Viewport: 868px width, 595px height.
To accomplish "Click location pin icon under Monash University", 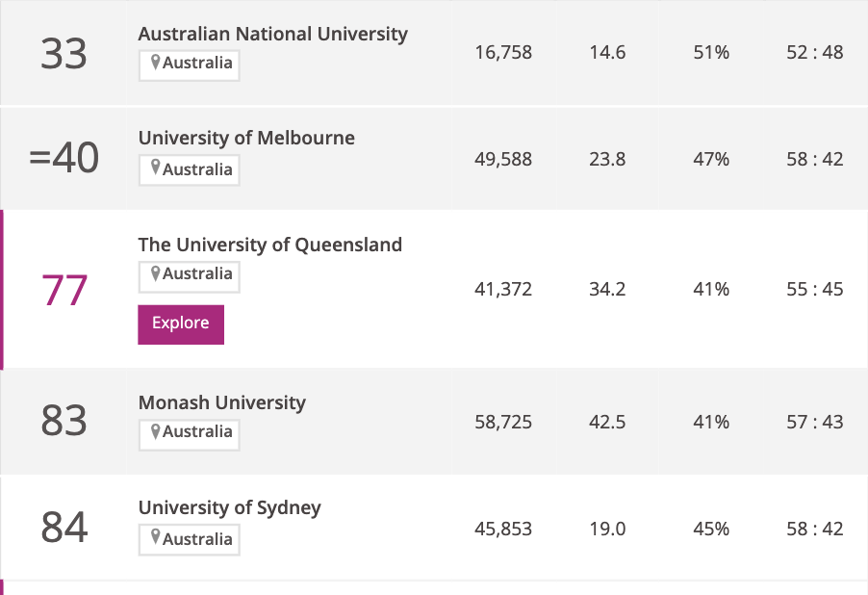I will 156,432.
